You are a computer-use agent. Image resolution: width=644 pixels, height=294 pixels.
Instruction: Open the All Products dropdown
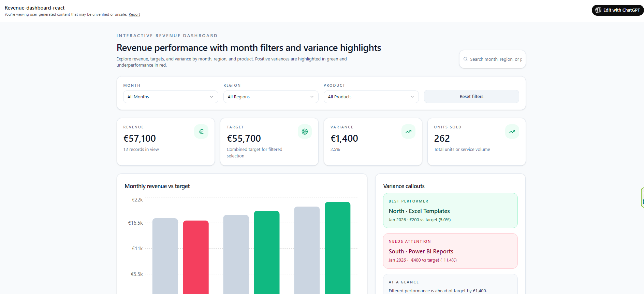coord(371,97)
